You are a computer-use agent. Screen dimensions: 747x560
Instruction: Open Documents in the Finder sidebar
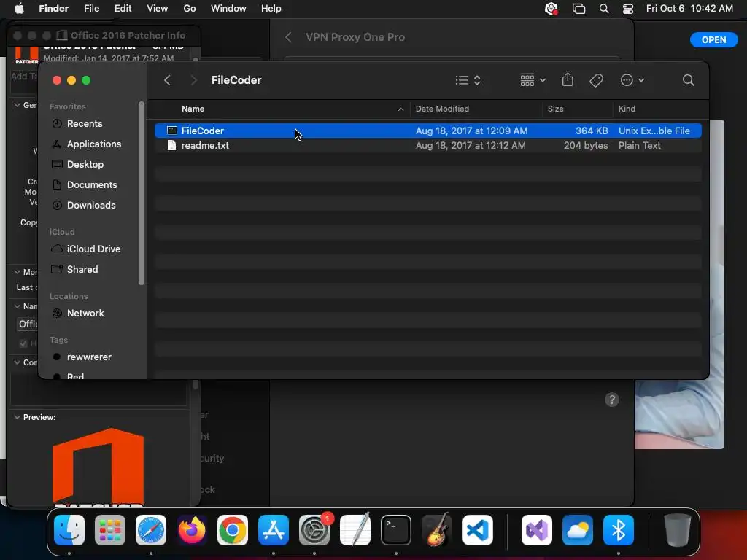(x=91, y=184)
